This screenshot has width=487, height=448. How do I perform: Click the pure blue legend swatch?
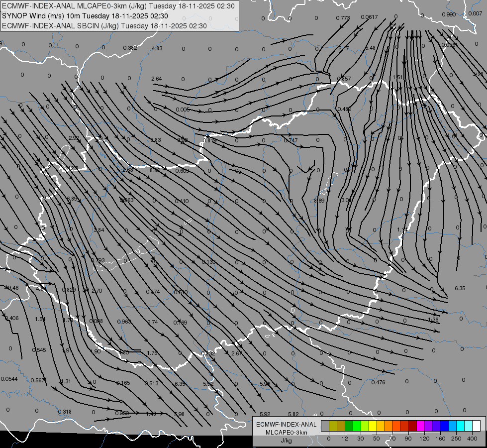point(445,426)
